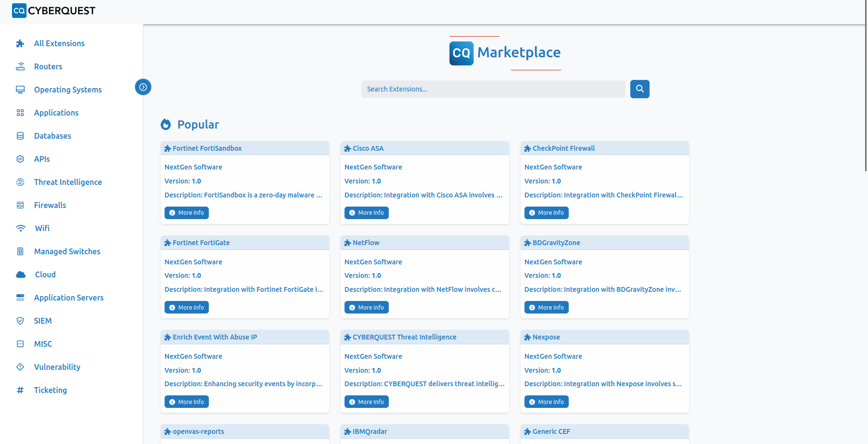Screen dimensions: 868x444
Task: Go to Application Servers category
Action: 69,298
